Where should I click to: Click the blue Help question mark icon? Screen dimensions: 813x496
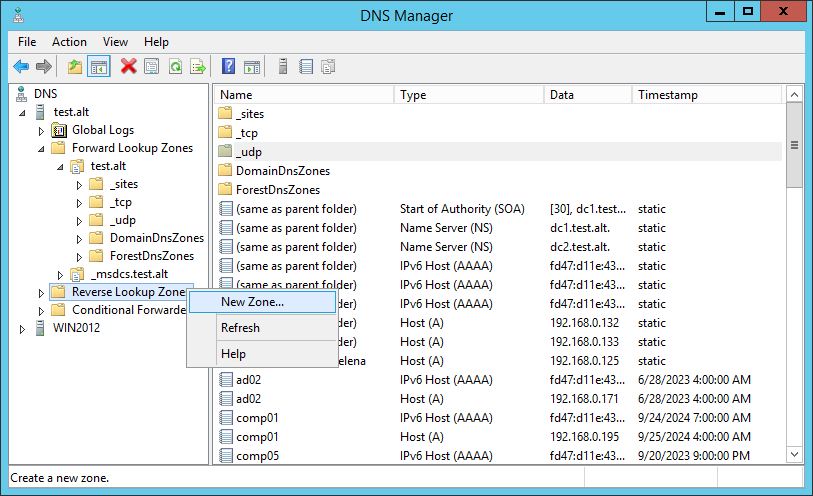pos(228,67)
